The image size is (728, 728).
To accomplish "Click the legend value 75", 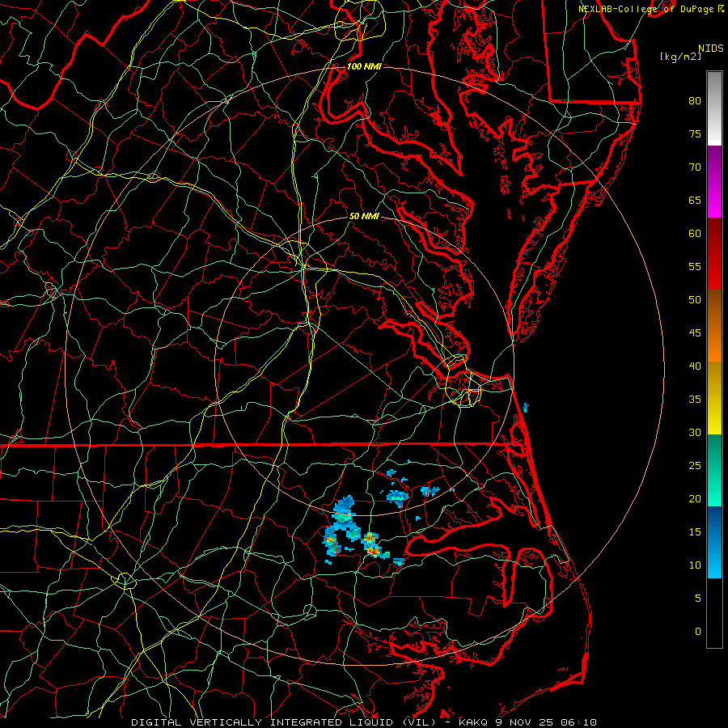I will click(695, 134).
